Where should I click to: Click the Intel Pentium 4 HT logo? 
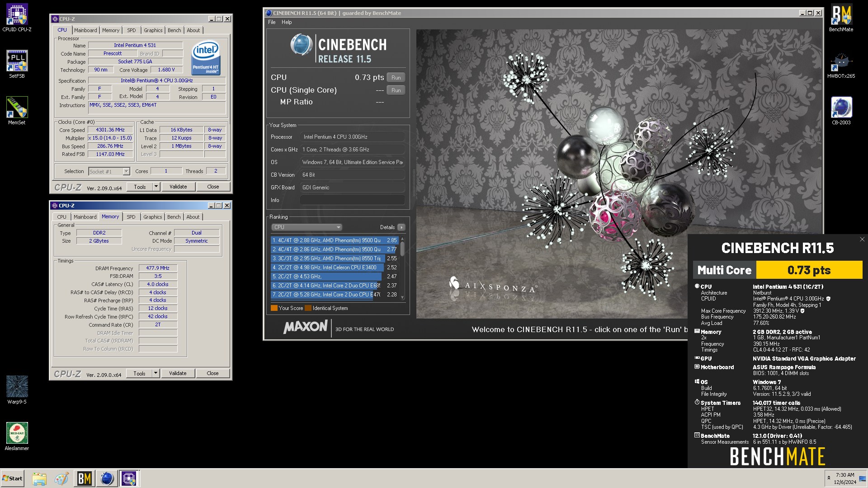click(206, 58)
